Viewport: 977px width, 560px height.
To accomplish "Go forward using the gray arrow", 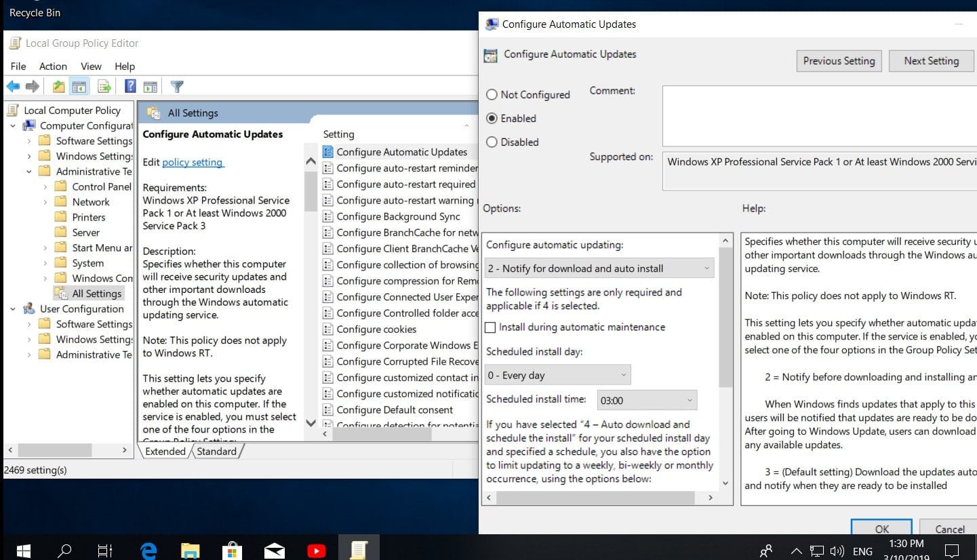I will click(32, 87).
